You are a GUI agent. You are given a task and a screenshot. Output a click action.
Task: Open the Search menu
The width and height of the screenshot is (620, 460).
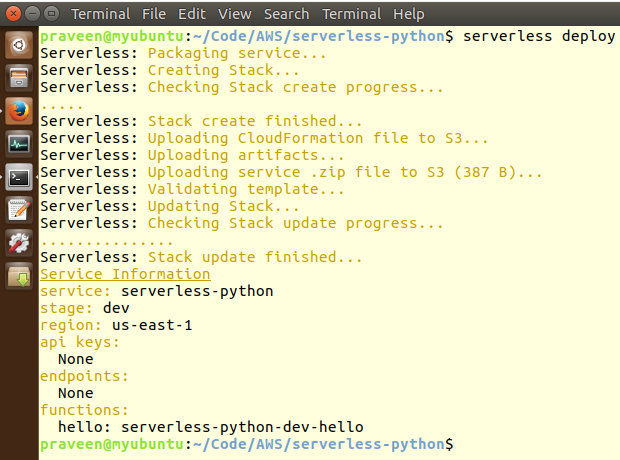(x=286, y=14)
